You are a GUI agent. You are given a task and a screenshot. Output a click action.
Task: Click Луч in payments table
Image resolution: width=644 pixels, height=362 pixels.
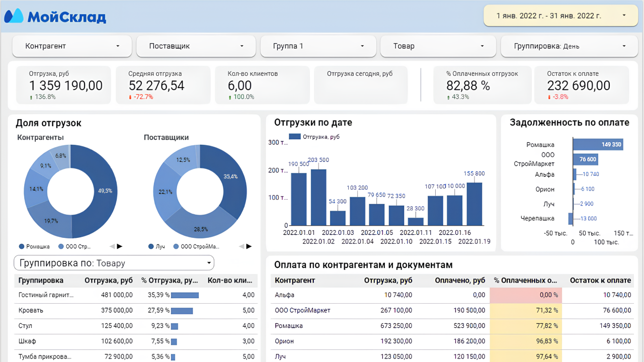coord(281,356)
